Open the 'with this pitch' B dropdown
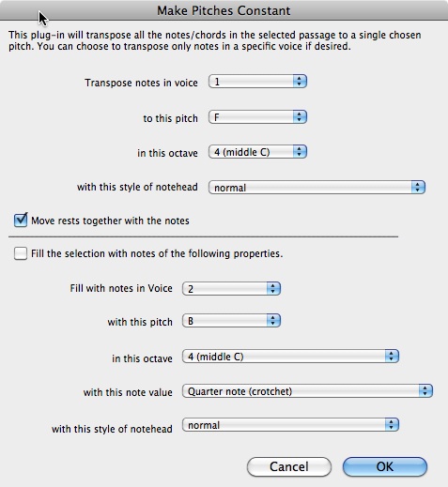Image resolution: width=448 pixels, height=487 pixels. pyautogui.click(x=231, y=321)
